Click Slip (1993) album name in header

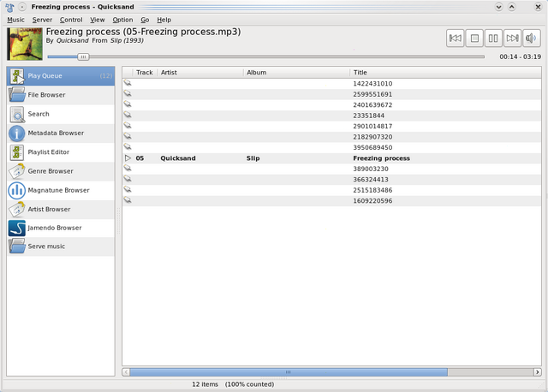click(128, 40)
